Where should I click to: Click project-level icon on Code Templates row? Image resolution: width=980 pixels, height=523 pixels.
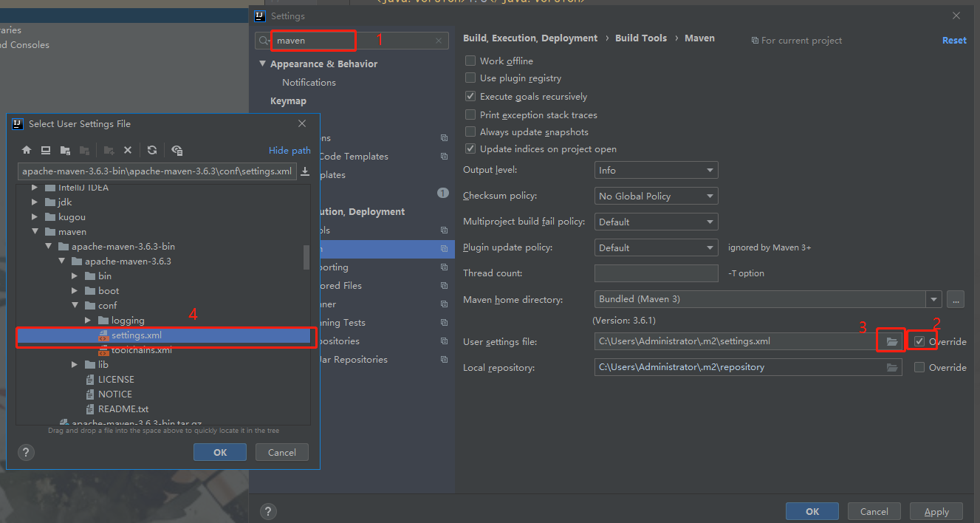coord(444,157)
